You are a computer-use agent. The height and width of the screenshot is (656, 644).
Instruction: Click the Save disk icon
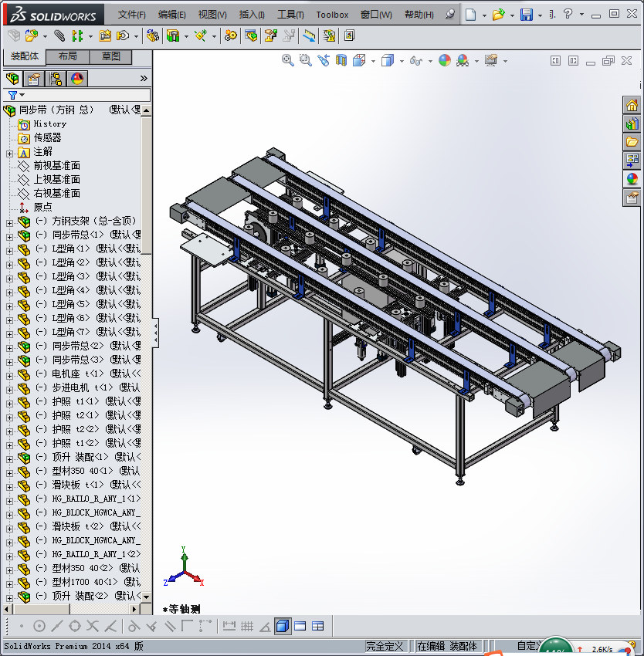(x=526, y=15)
